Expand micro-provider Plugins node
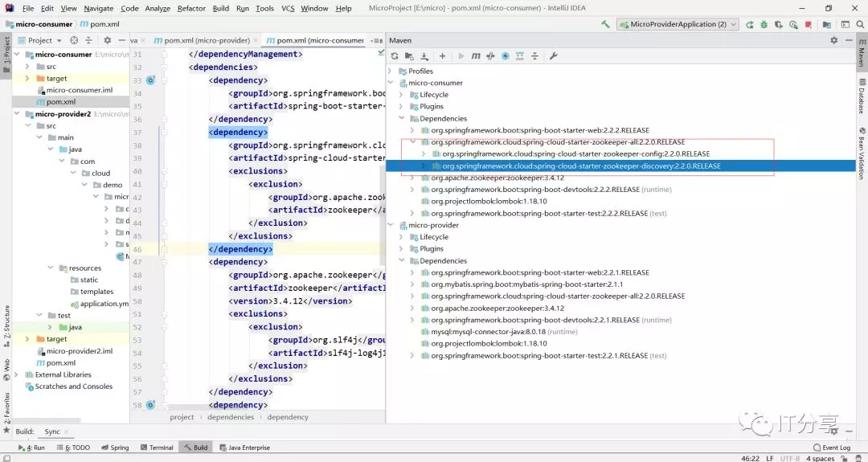868x462 pixels. point(401,248)
